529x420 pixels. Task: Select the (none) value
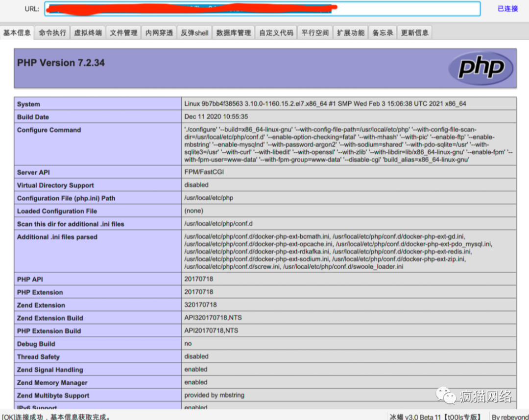pos(193,210)
